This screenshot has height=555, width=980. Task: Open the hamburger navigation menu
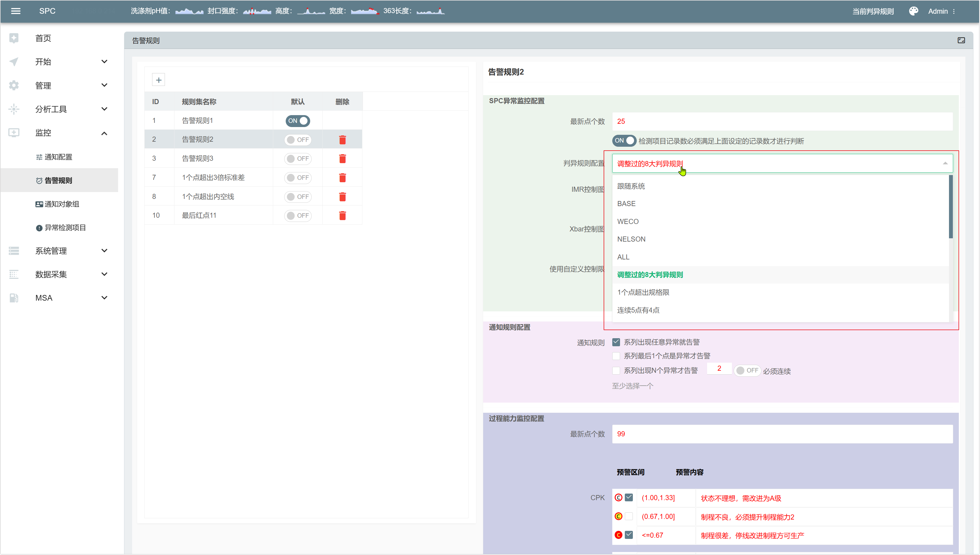pyautogui.click(x=16, y=11)
